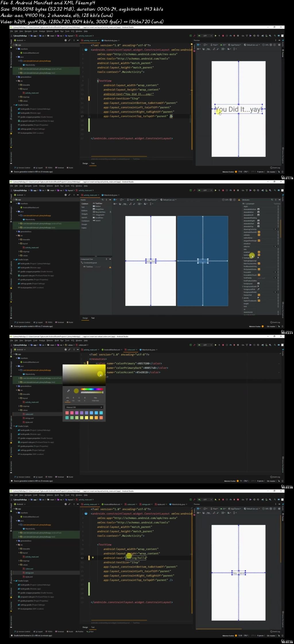The height and width of the screenshot is (644, 294).
Task: Click the orange warning triangle beside second frame zoom controls
Action: [239, 200]
